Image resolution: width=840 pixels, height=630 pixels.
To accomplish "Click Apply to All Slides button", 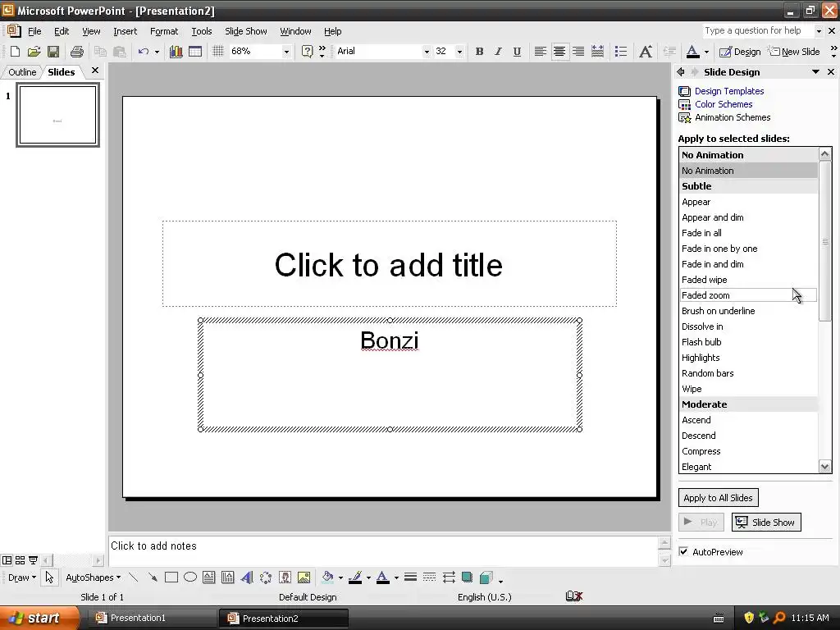I will tap(718, 498).
